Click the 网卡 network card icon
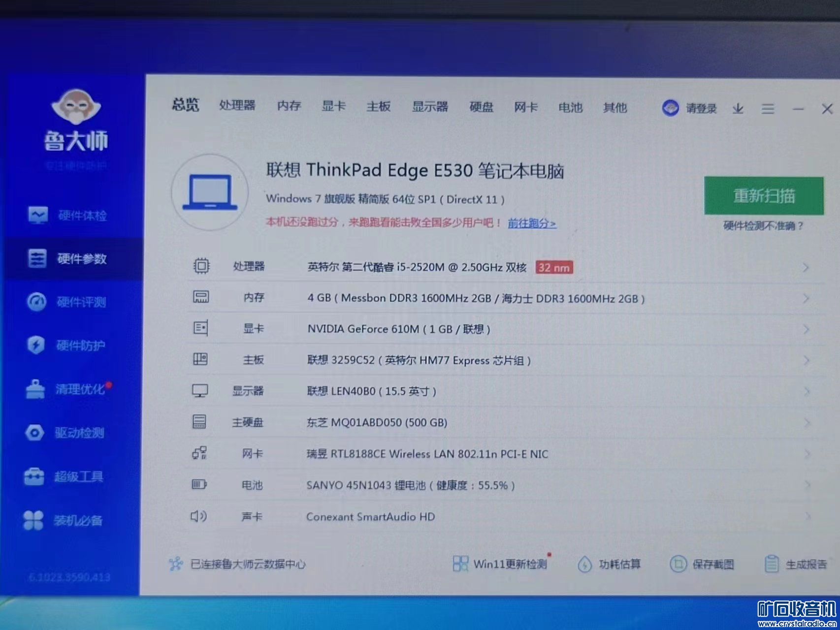 tap(199, 453)
